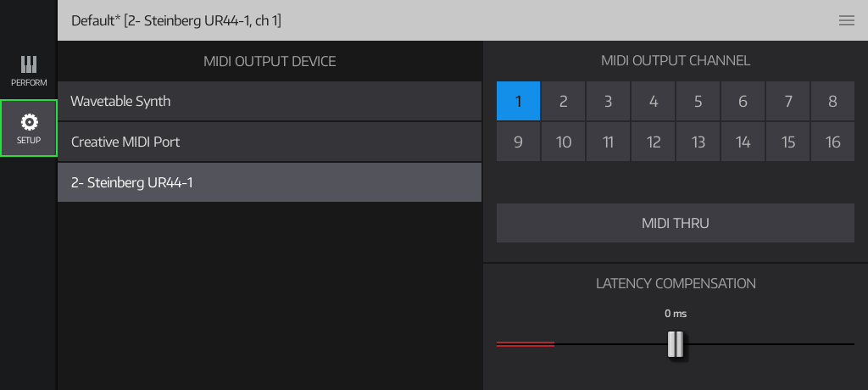Screen dimensions: 868x390
Task: Switch to MIDI channel 12
Action: point(653,142)
